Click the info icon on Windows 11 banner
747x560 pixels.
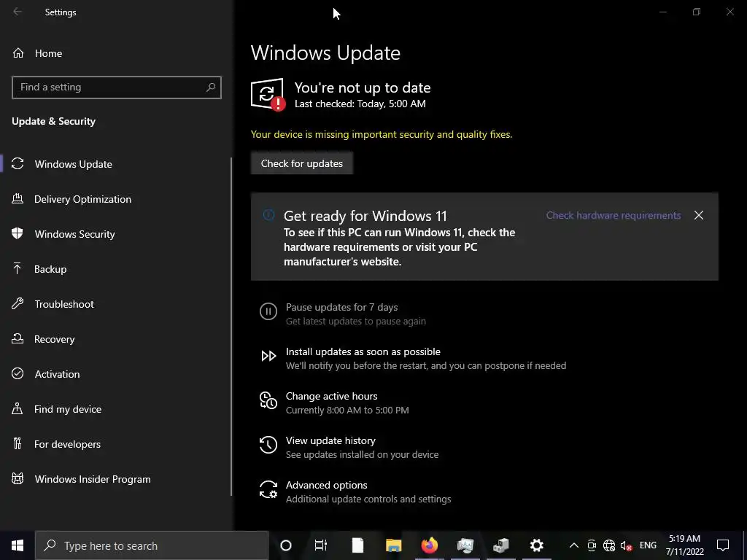click(x=268, y=215)
